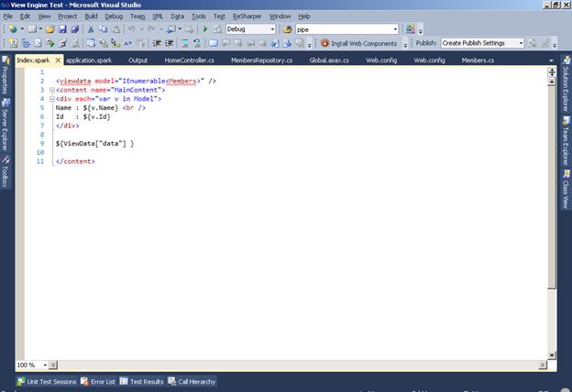This screenshot has width=572, height=392.
Task: Click the horizontal scrollbar left arrow
Action: click(53, 365)
